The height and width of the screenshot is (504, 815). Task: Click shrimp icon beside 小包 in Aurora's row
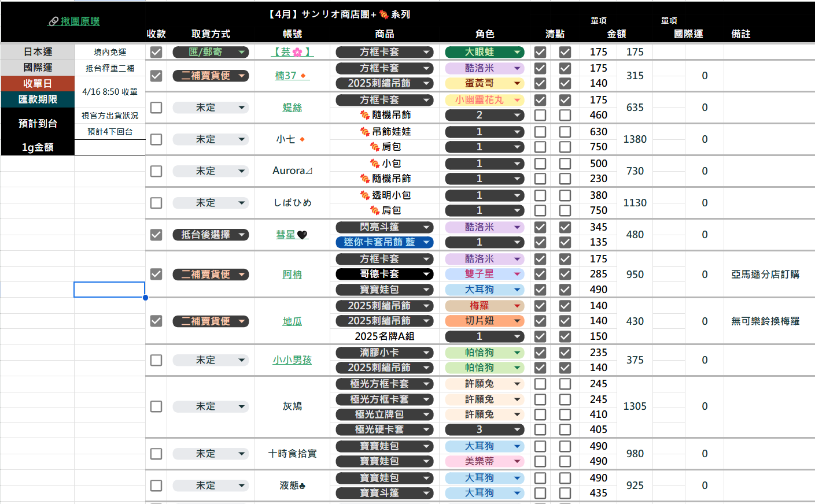tap(375, 164)
